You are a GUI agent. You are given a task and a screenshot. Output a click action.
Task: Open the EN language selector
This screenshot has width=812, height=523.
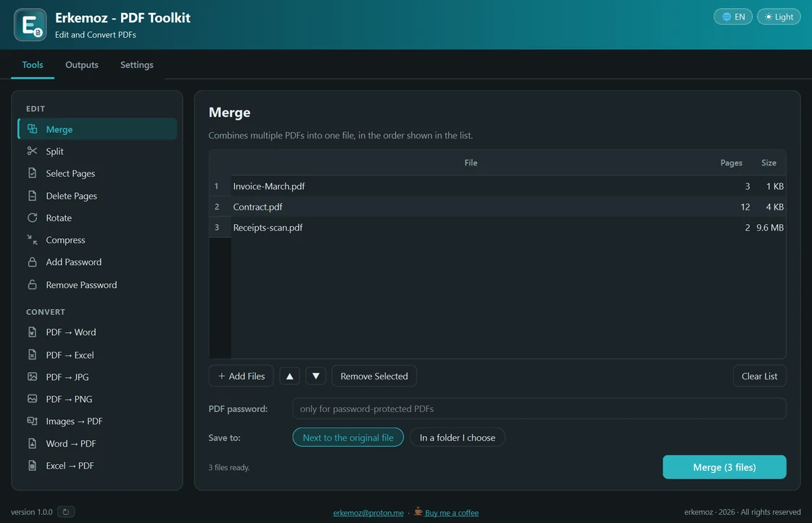(x=733, y=17)
